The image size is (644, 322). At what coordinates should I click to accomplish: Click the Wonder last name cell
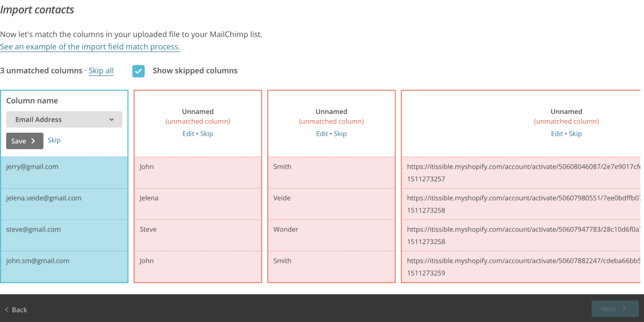[286, 230]
